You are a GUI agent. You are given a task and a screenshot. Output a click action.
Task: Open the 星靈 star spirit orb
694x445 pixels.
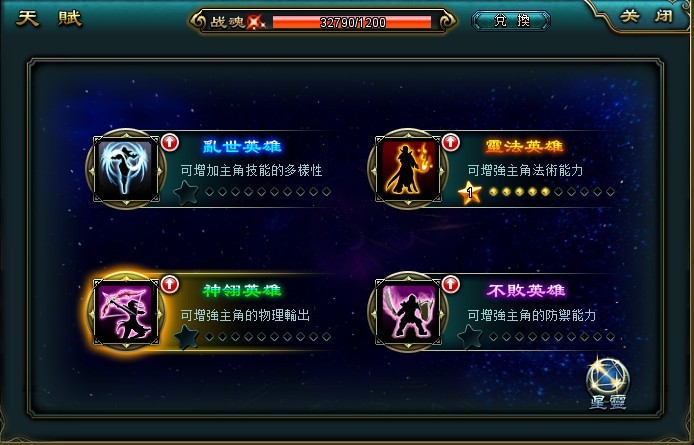pos(607,377)
